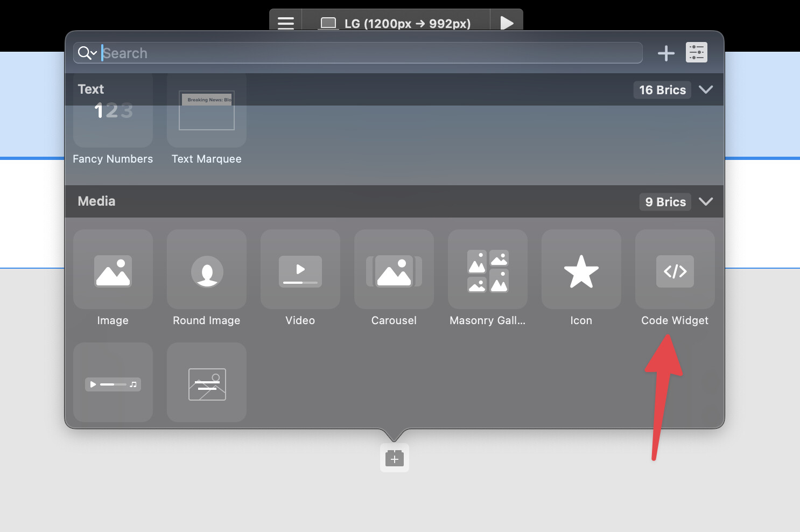Image resolution: width=800 pixels, height=532 pixels.
Task: Collapse the Text category chevron
Action: click(706, 89)
